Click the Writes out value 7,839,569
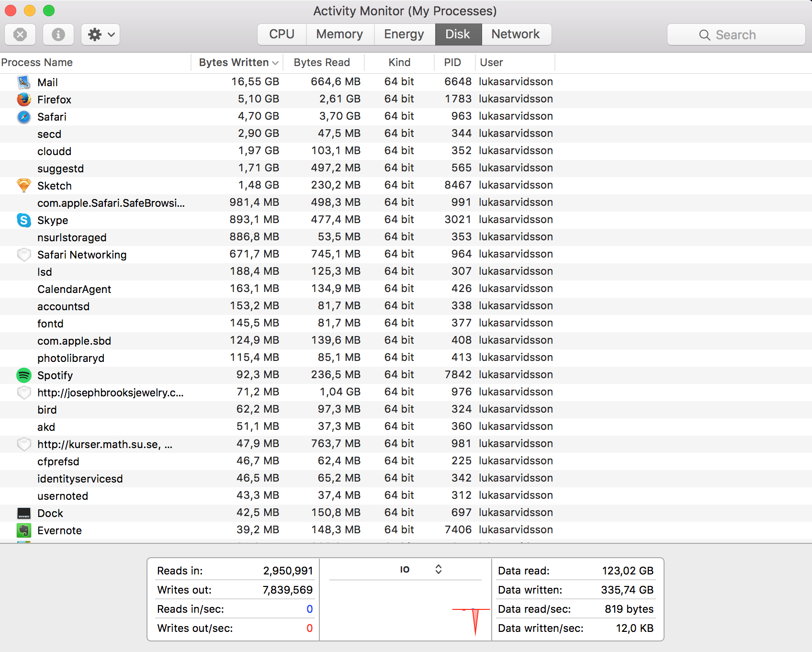This screenshot has width=812, height=652. click(x=288, y=590)
